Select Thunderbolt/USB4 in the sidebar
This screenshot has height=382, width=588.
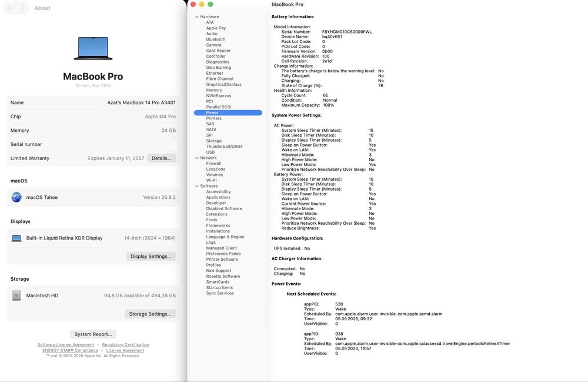point(224,147)
